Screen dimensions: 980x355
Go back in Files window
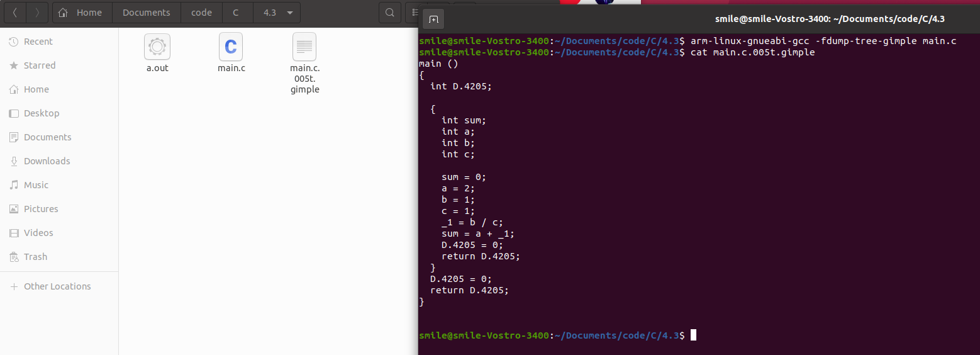pyautogui.click(x=14, y=13)
